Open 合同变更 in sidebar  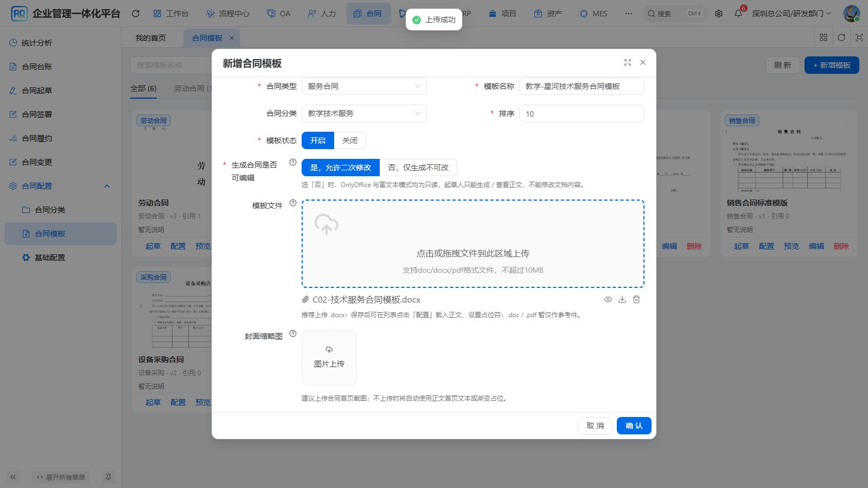click(60, 162)
